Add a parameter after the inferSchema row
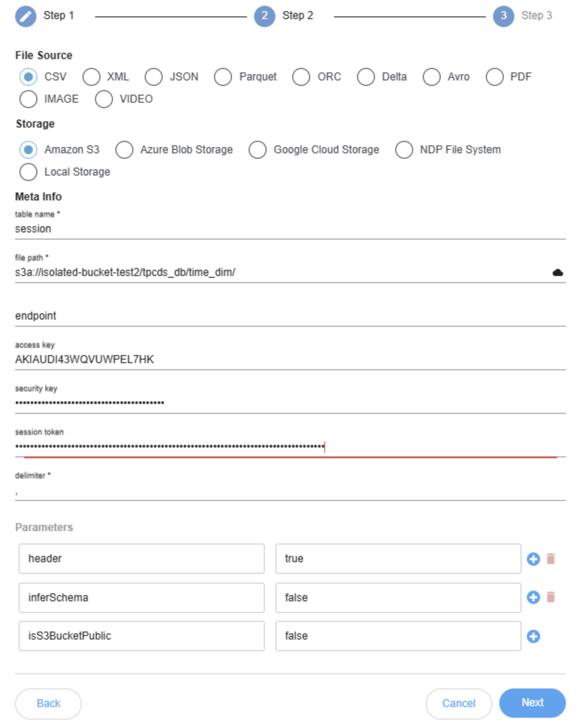 click(x=533, y=597)
